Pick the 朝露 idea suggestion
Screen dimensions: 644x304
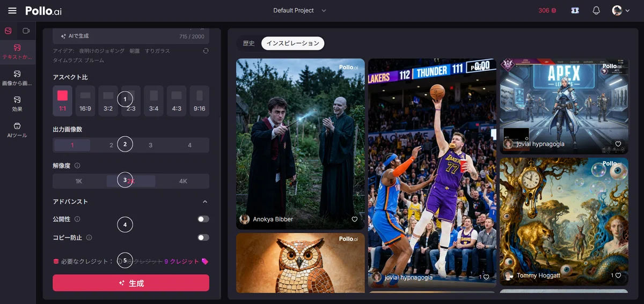[134, 51]
